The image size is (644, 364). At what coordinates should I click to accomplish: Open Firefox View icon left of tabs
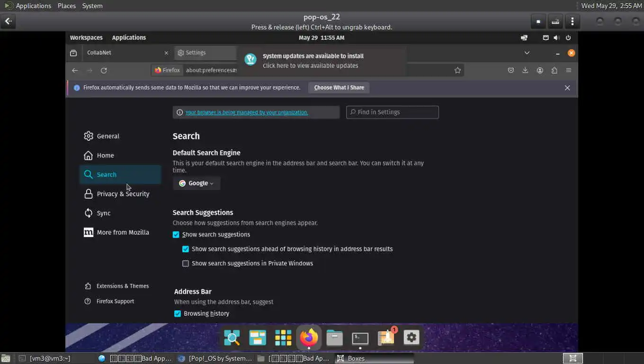(x=73, y=53)
